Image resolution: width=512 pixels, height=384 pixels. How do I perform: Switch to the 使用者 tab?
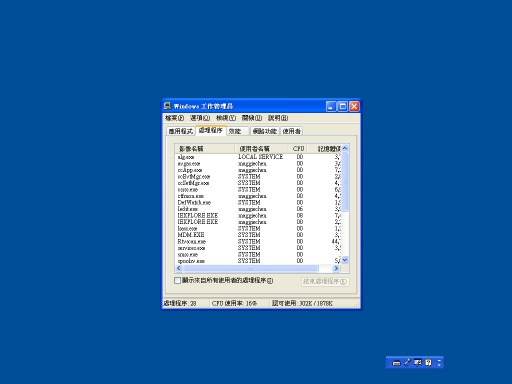coord(292,131)
